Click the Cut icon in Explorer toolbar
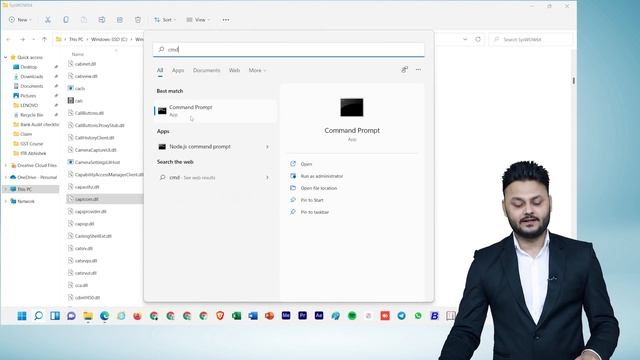 point(48,20)
